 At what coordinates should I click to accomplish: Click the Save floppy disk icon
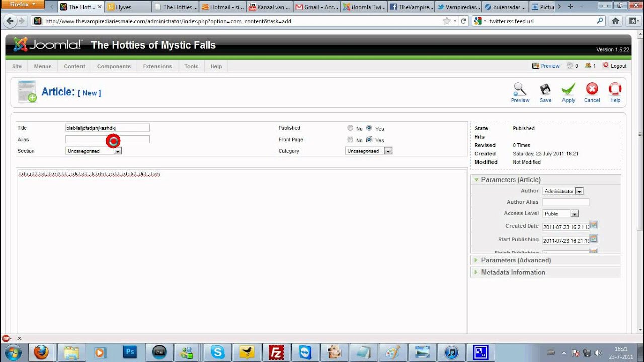[x=545, y=89]
